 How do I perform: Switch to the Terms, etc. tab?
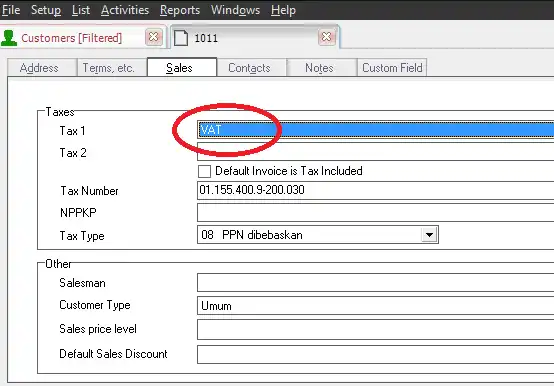point(112,67)
